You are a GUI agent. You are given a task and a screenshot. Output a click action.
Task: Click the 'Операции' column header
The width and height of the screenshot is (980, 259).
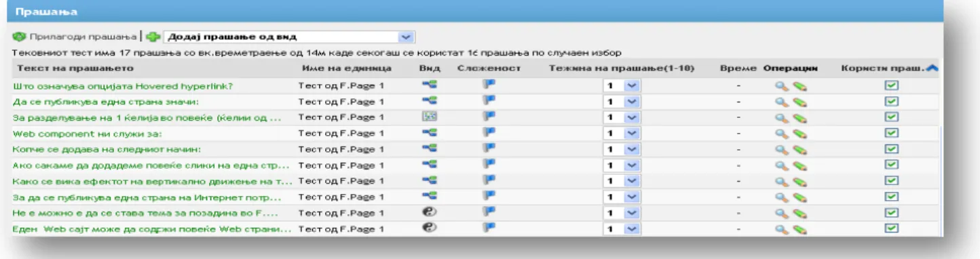(x=791, y=68)
